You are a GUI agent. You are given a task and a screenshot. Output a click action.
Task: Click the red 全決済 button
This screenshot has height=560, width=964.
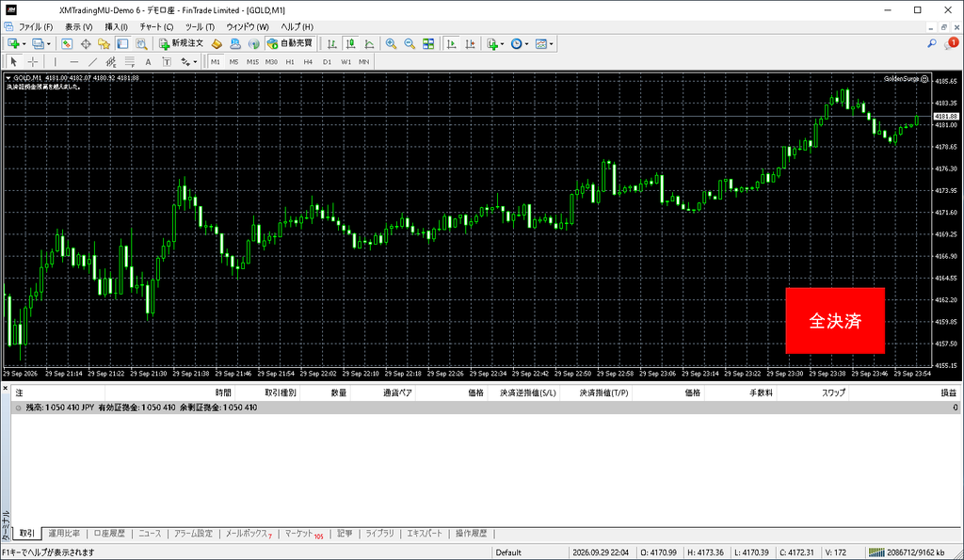(x=835, y=321)
